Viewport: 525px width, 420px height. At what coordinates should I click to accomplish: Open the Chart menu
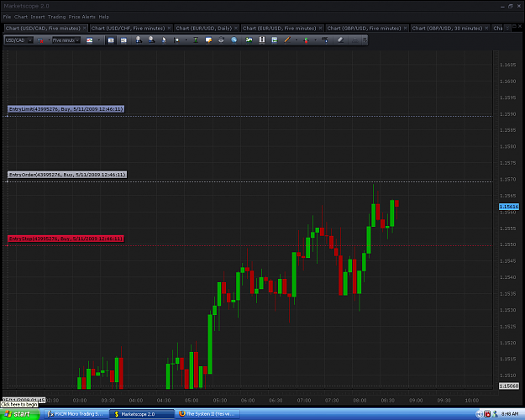(21, 17)
